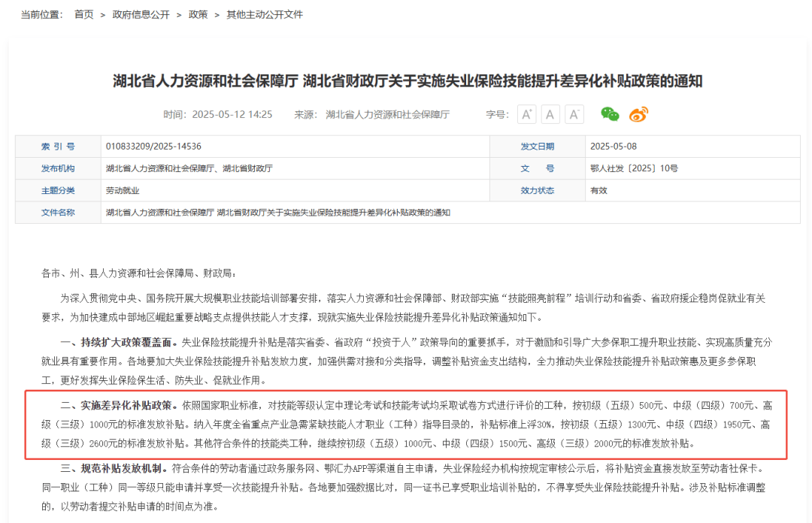812x523 pixels.
Task: Click the article headline about 失业保险技能提升差异化补贴政策
Action: click(x=408, y=81)
